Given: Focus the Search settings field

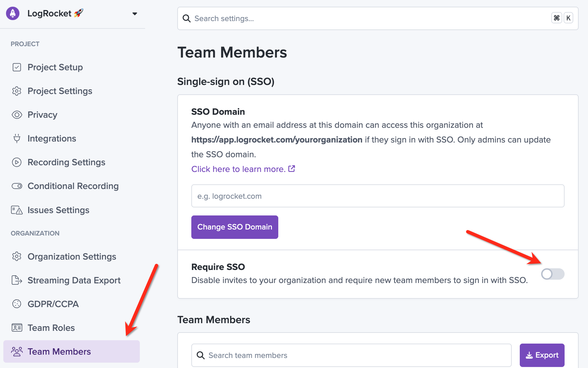Looking at the screenshot, I should 378,18.
